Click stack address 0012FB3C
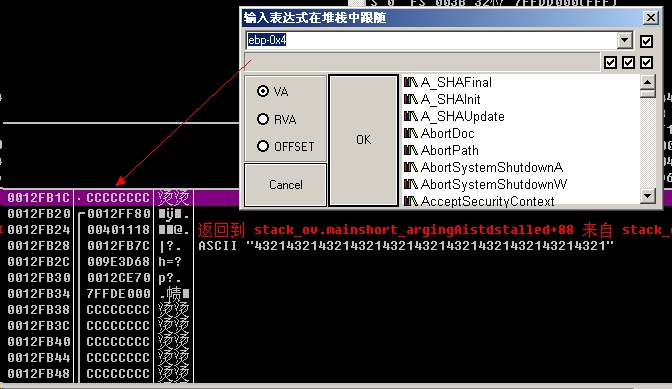672x389 pixels. [38, 326]
